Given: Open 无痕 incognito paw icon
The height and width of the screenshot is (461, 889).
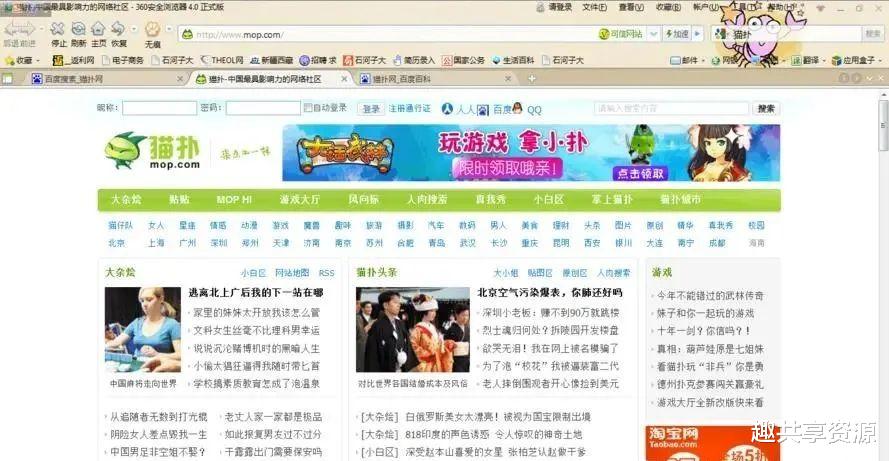Looking at the screenshot, I should tap(152, 28).
